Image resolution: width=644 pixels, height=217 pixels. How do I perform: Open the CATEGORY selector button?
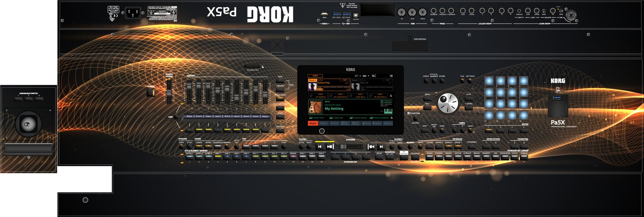point(415,158)
